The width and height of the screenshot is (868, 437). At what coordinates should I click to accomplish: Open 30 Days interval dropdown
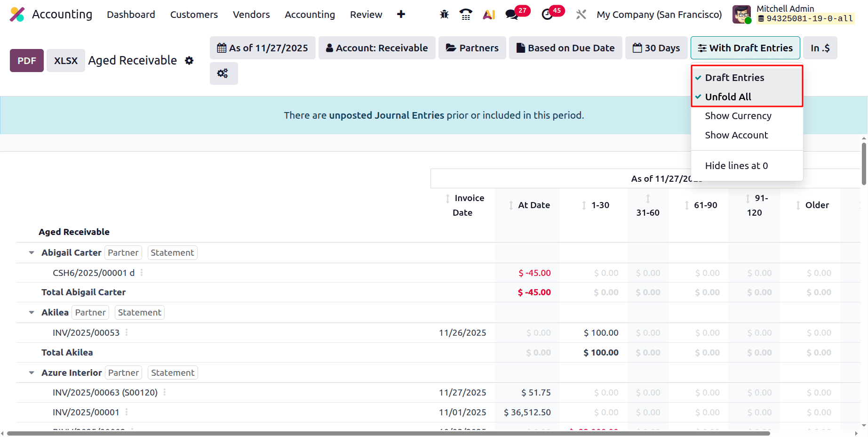[x=656, y=48]
